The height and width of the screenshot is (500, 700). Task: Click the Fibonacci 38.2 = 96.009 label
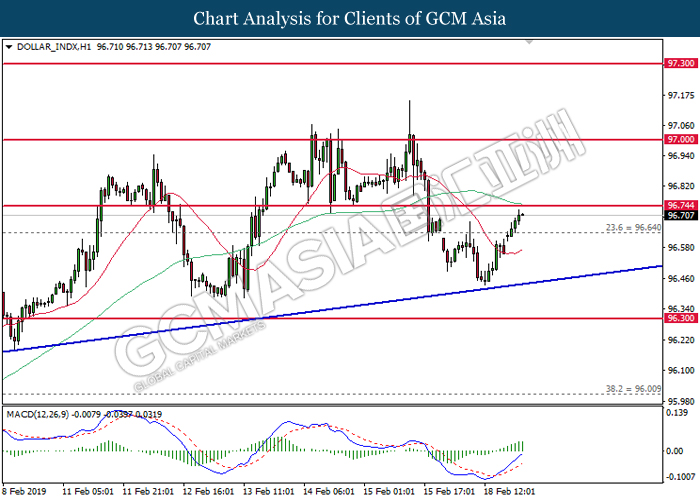click(633, 389)
